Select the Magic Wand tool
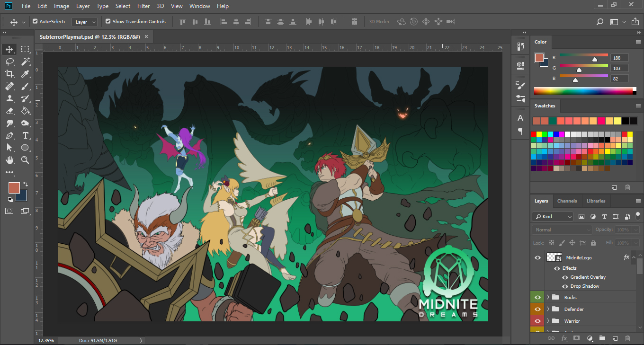The image size is (644, 345). [25, 62]
